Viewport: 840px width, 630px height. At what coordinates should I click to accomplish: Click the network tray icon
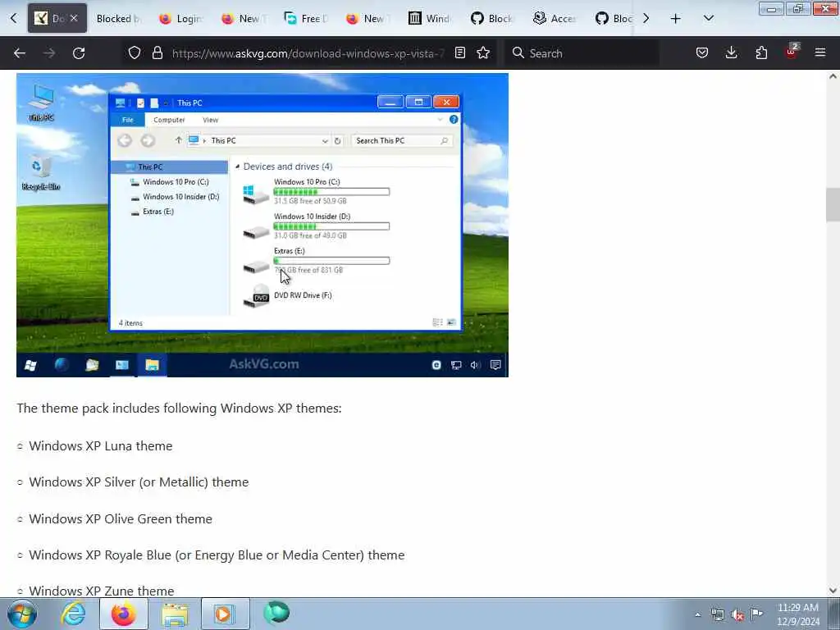(717, 614)
